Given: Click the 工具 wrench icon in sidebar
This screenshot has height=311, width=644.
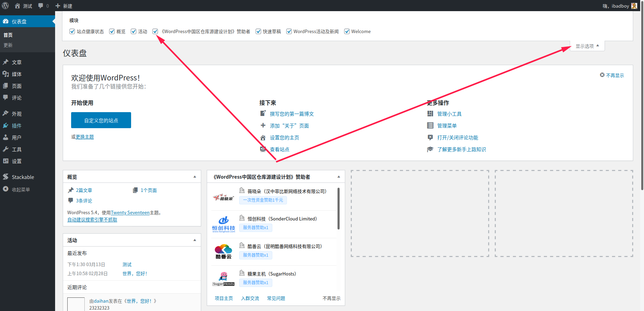Looking at the screenshot, I should (6, 149).
